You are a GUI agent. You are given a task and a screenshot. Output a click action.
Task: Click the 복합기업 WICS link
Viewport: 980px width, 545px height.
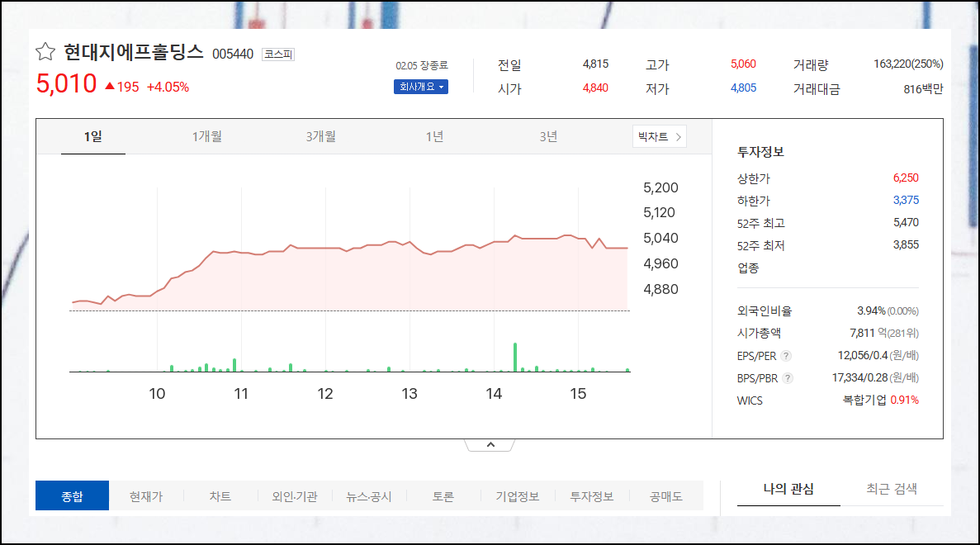[864, 400]
